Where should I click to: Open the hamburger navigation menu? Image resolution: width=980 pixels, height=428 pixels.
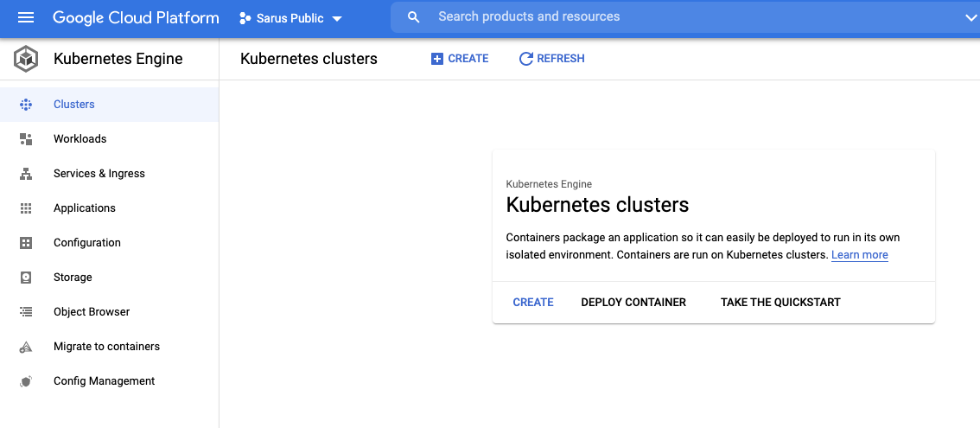[26, 18]
